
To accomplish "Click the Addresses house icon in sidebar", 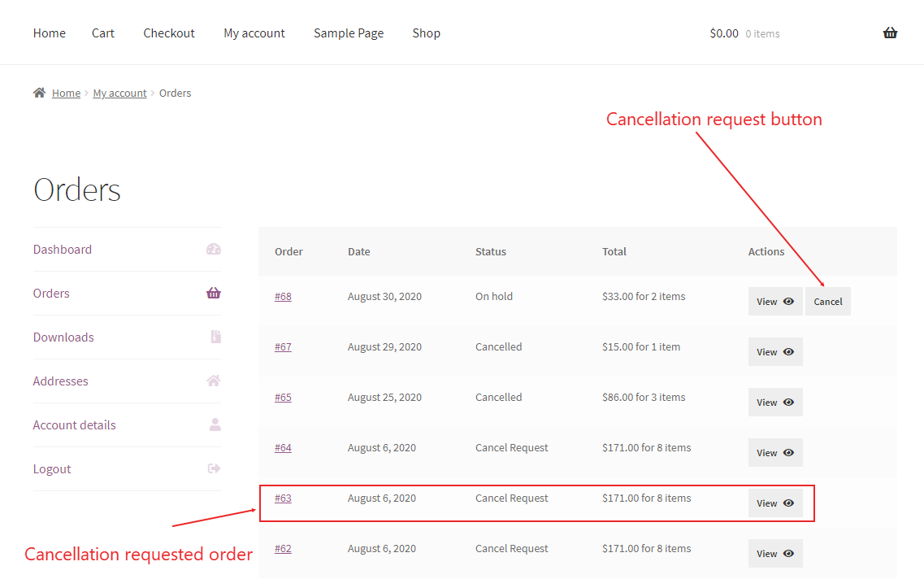I will 213,381.
